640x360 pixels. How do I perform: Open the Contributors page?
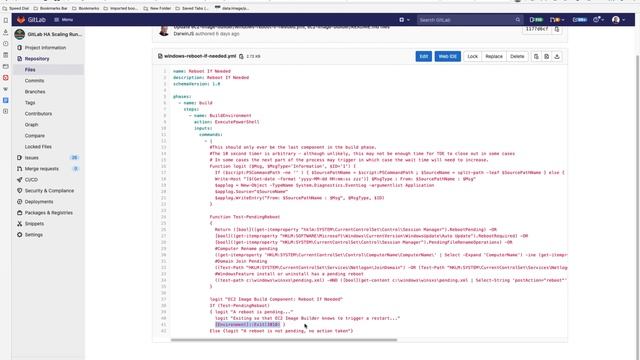coord(38,114)
